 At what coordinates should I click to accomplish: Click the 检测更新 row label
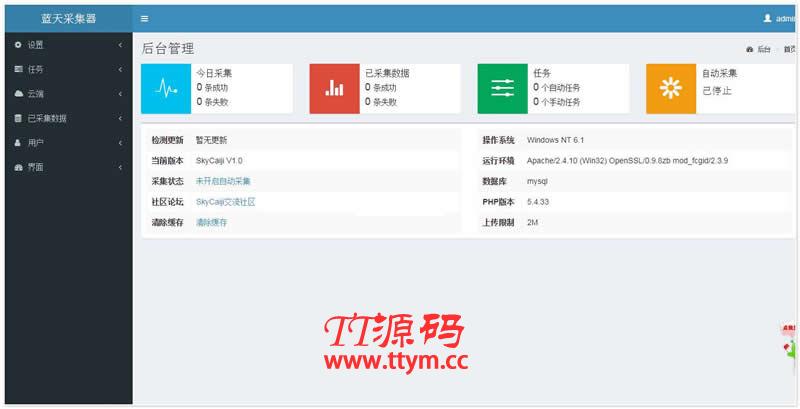coord(167,140)
